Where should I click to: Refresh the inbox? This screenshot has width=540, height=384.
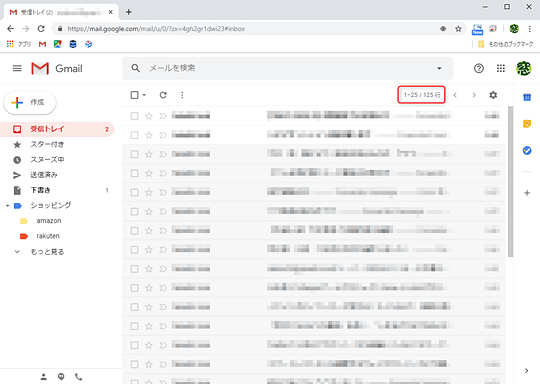click(x=163, y=95)
